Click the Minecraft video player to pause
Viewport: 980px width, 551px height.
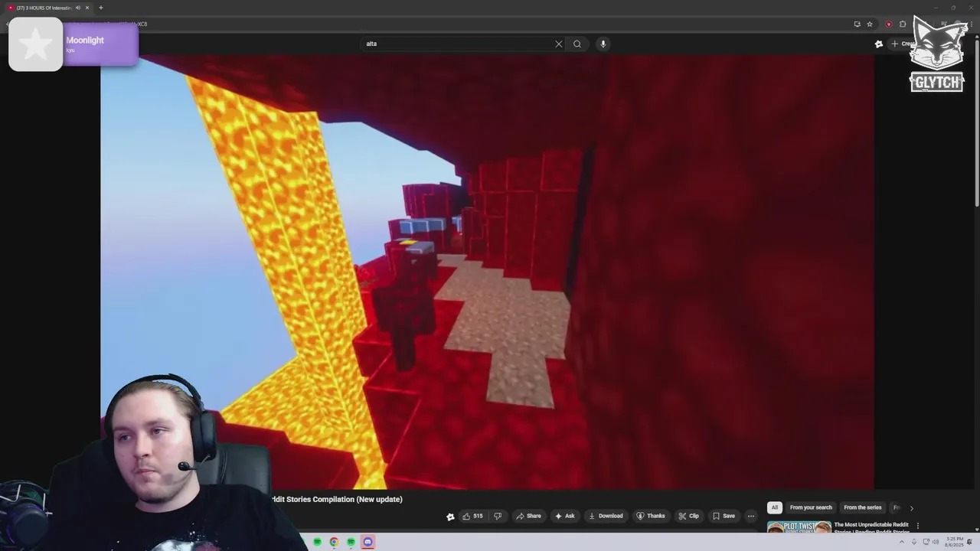click(x=487, y=272)
